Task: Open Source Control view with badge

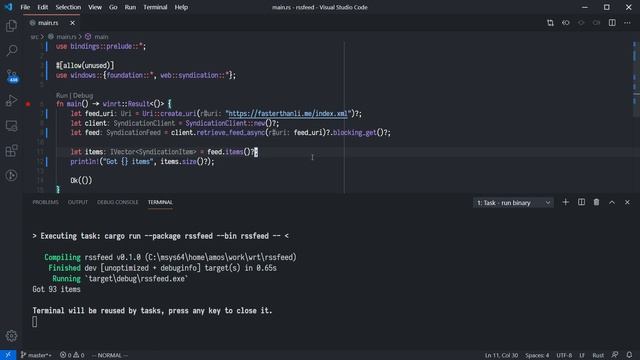Action: [x=11, y=76]
